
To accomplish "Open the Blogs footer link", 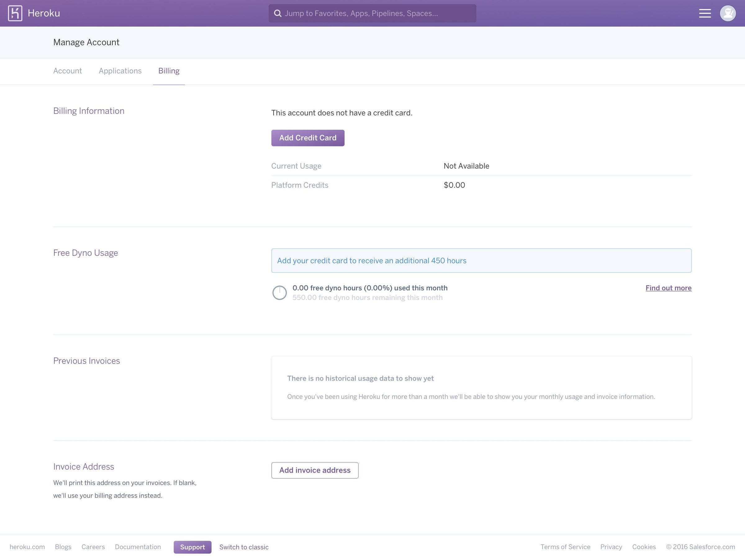I will [63, 547].
